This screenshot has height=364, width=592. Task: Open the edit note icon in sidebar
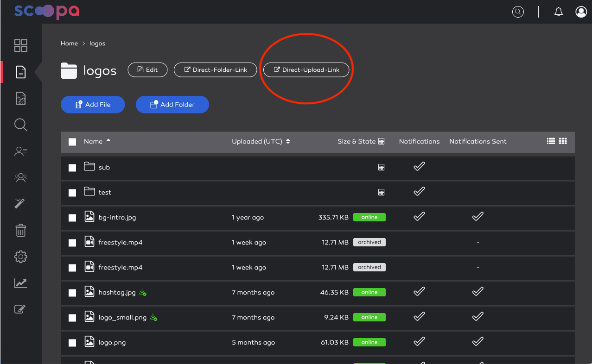20,309
